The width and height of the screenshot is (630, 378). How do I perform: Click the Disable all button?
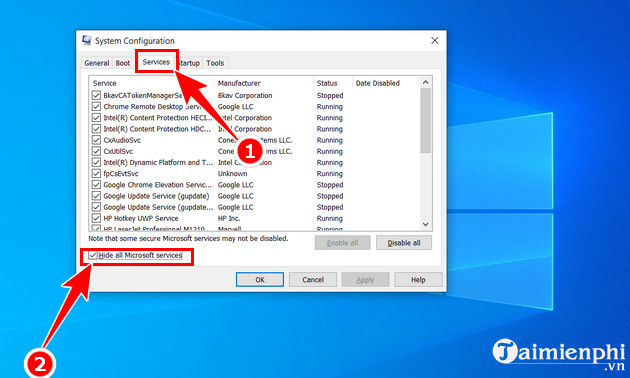coord(404,243)
